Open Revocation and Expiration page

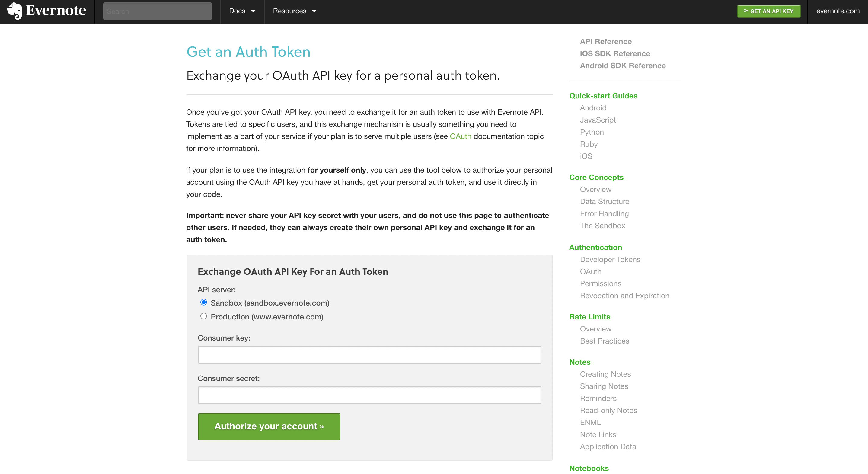624,296
